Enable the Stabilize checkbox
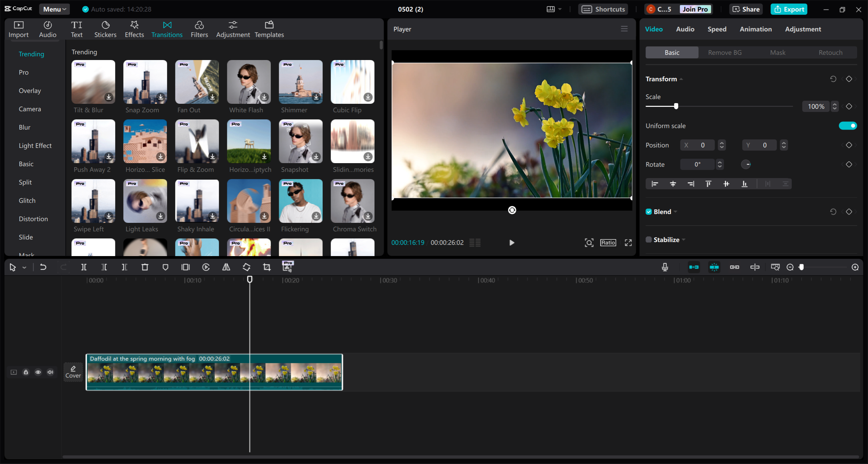 click(648, 239)
